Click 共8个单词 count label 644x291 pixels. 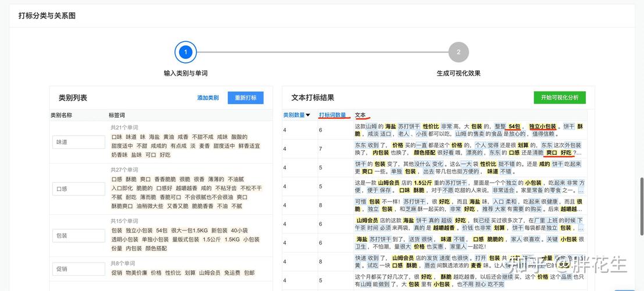click(x=123, y=264)
